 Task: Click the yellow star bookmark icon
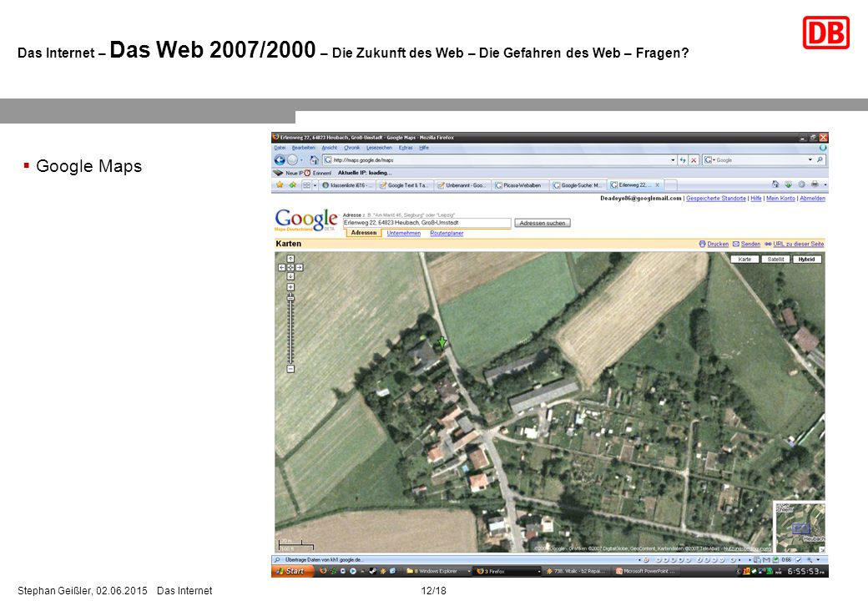point(280,184)
